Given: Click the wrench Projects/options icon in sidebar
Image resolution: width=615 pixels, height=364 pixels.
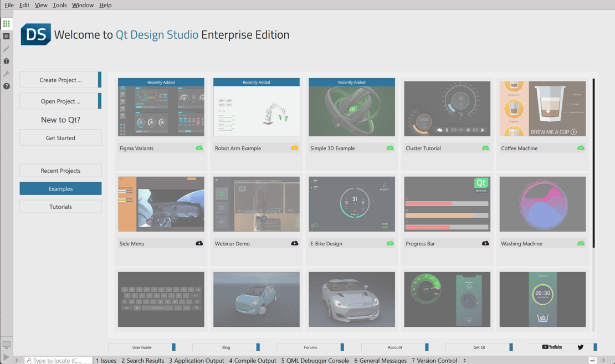Looking at the screenshot, I should (x=6, y=73).
